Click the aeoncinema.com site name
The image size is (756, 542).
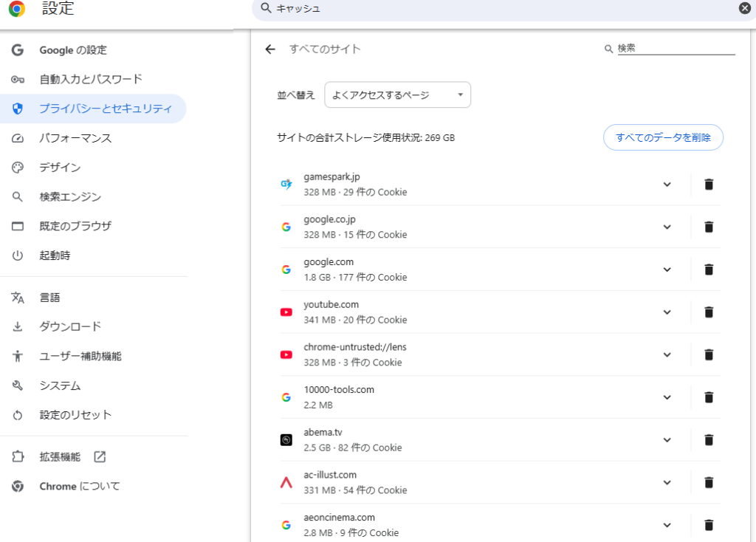coord(339,518)
